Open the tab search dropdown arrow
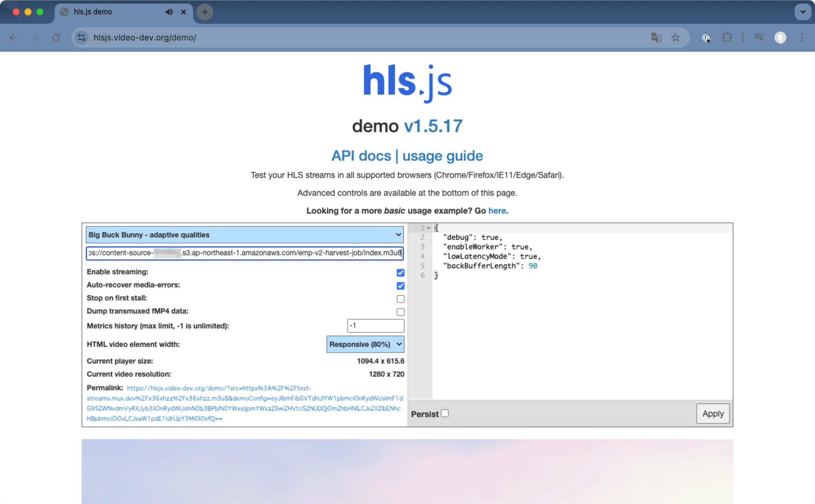 tap(802, 12)
